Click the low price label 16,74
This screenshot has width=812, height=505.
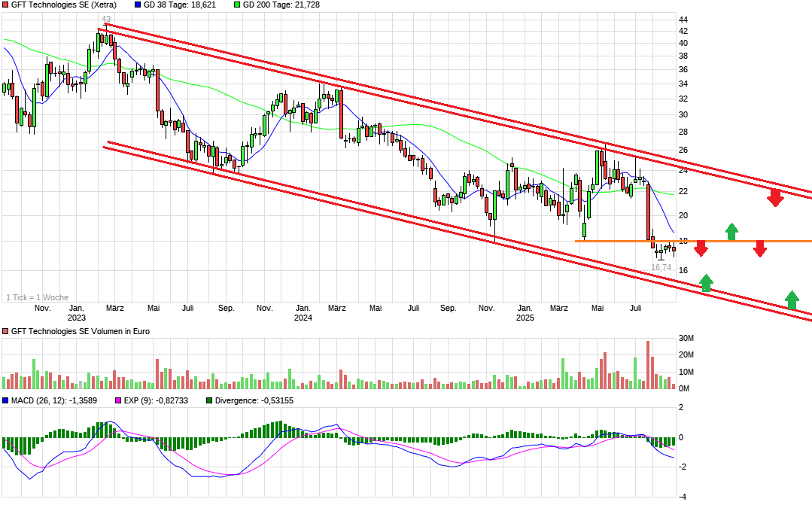tap(661, 267)
